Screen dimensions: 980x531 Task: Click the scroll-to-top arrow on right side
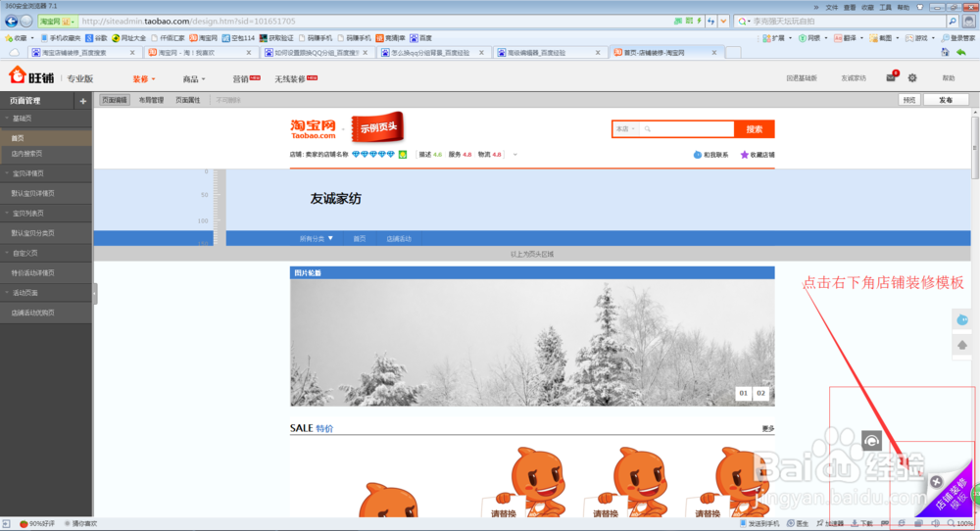point(962,345)
